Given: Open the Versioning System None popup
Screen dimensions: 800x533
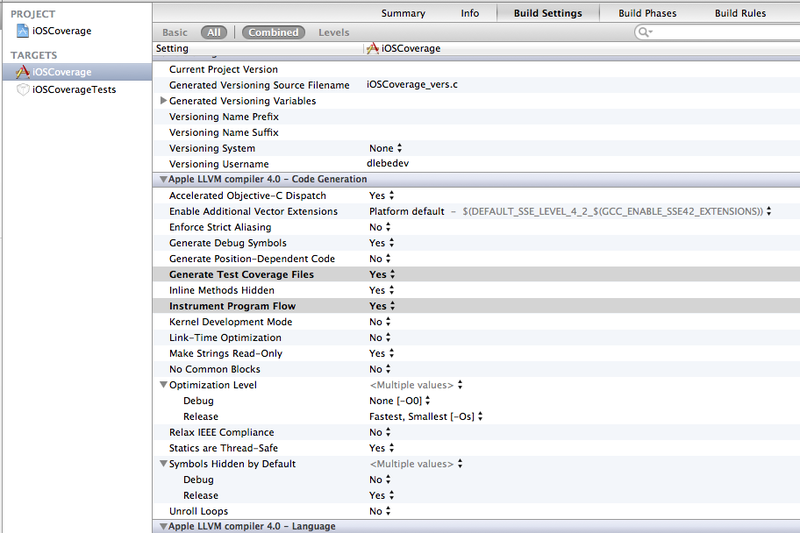Looking at the screenshot, I should coord(386,148).
